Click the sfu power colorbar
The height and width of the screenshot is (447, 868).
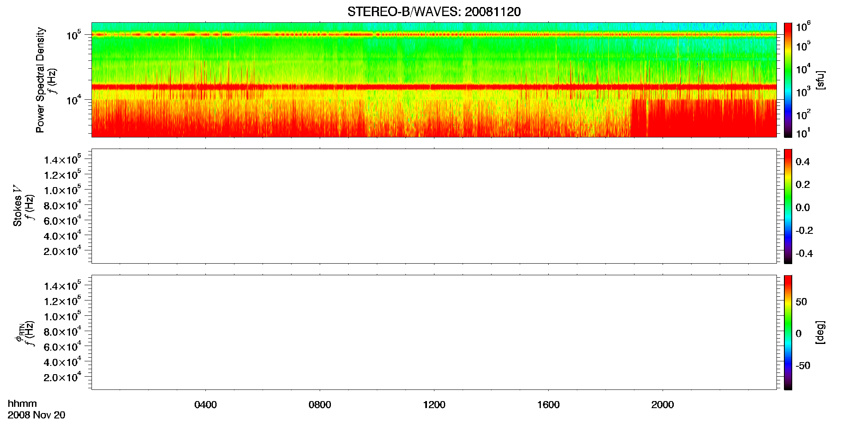tap(788, 80)
